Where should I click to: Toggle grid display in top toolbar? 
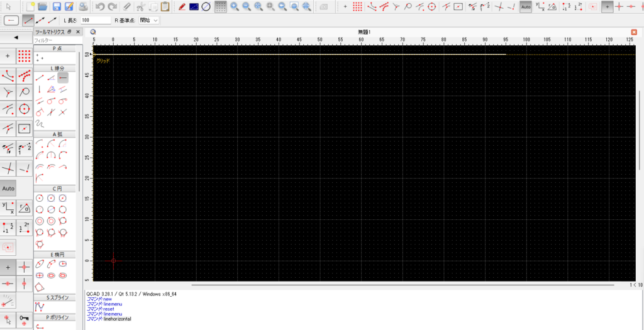pos(221,6)
